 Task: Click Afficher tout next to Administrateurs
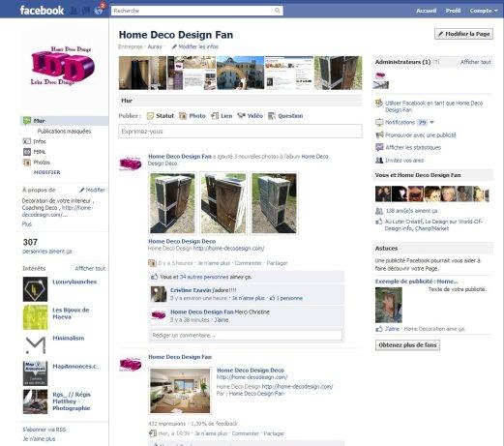point(475,62)
